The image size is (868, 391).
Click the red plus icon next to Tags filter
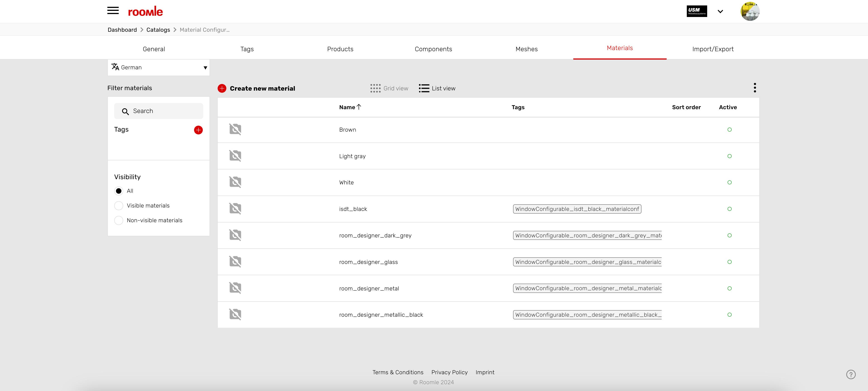coord(198,130)
